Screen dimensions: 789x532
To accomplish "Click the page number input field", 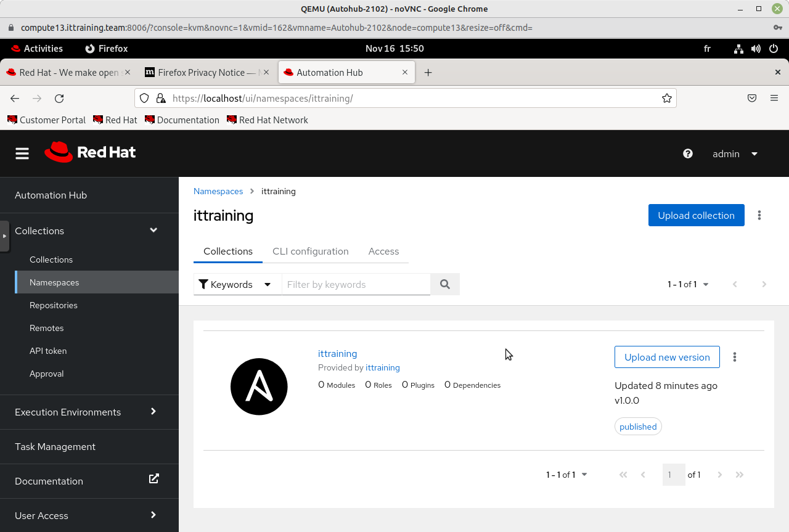I will [674, 475].
